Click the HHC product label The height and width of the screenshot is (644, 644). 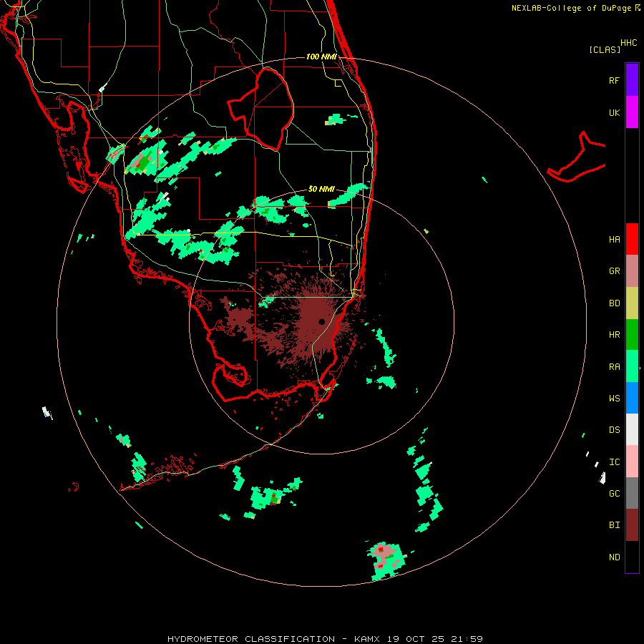pyautogui.click(x=628, y=43)
